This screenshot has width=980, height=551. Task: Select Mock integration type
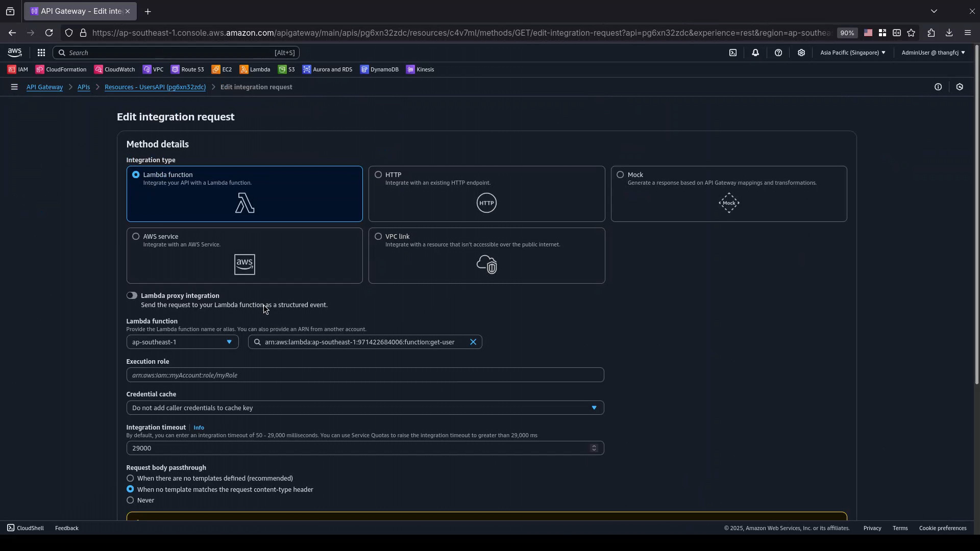(x=729, y=194)
